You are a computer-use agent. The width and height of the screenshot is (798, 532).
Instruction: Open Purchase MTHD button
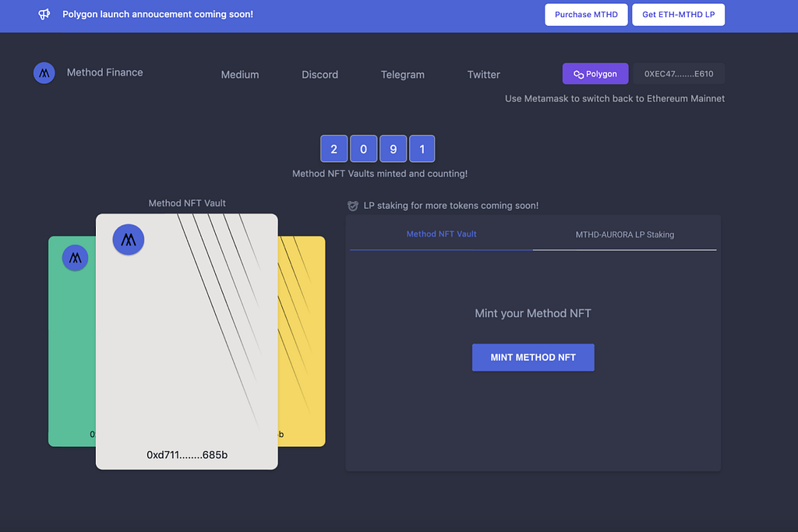[x=586, y=15]
